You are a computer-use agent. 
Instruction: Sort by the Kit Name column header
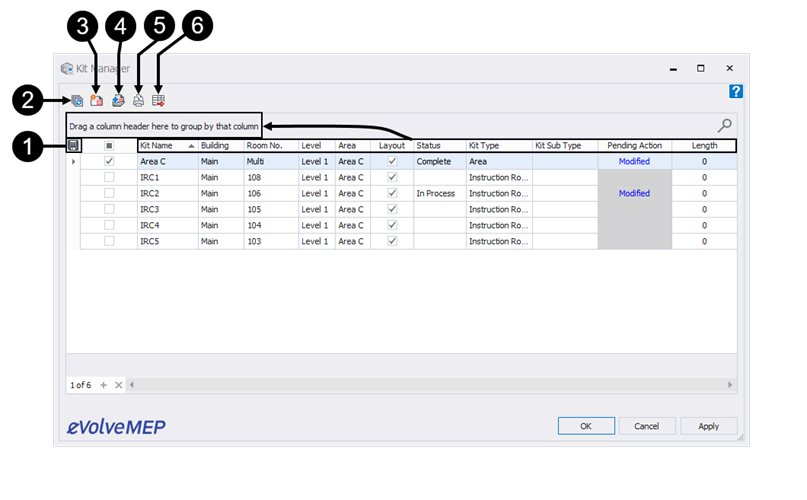pos(168,146)
